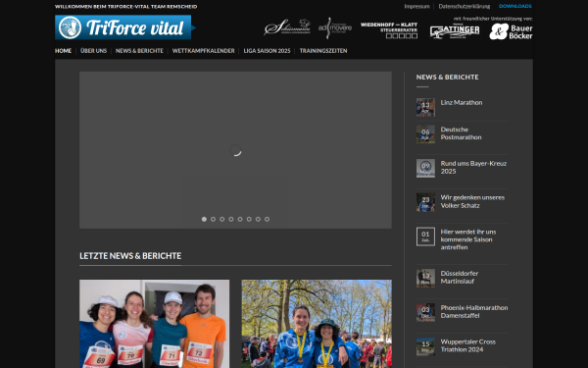The height and width of the screenshot is (368, 588).
Task: Open Liga Saison 2025 menu item
Action: click(x=267, y=51)
